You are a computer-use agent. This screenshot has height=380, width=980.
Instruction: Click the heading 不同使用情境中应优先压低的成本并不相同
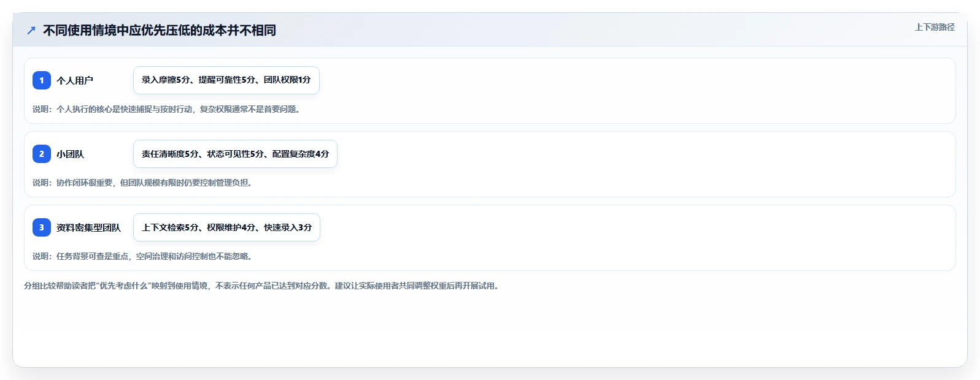pos(160,30)
